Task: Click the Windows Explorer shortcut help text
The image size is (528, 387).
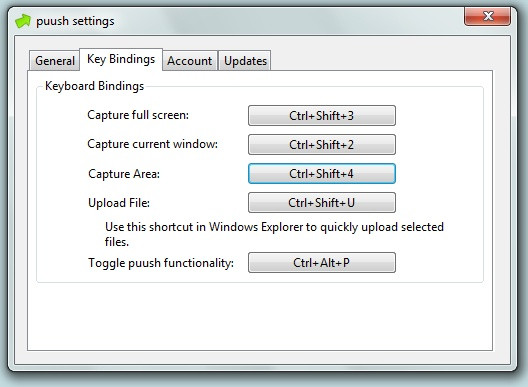Action: 274,234
